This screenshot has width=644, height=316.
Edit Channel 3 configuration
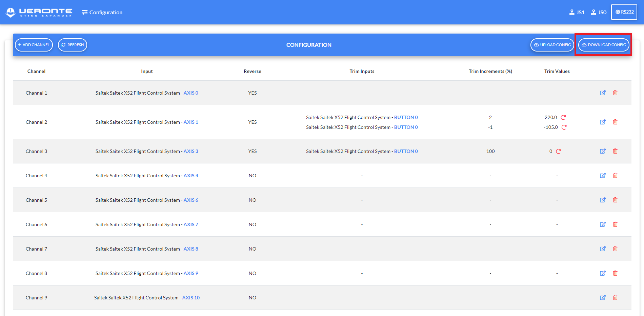pos(603,151)
